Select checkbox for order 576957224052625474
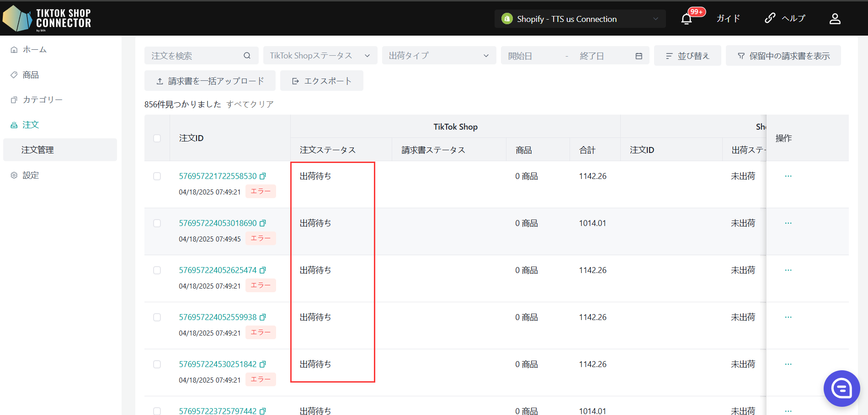This screenshot has height=415, width=868. click(157, 270)
